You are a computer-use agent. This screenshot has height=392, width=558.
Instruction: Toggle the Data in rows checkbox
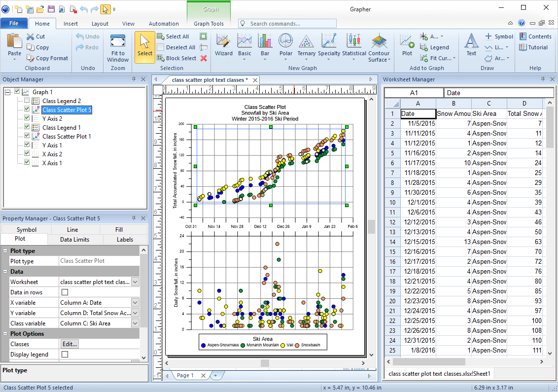(65, 292)
